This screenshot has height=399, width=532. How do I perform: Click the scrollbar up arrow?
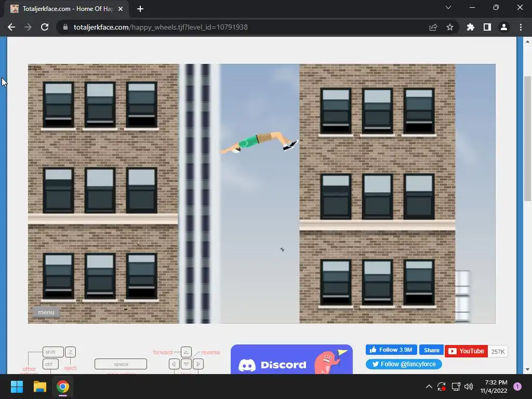[527, 42]
